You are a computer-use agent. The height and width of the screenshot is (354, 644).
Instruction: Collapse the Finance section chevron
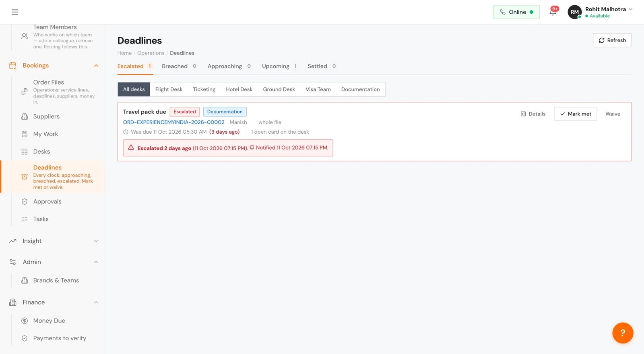pyautogui.click(x=96, y=302)
